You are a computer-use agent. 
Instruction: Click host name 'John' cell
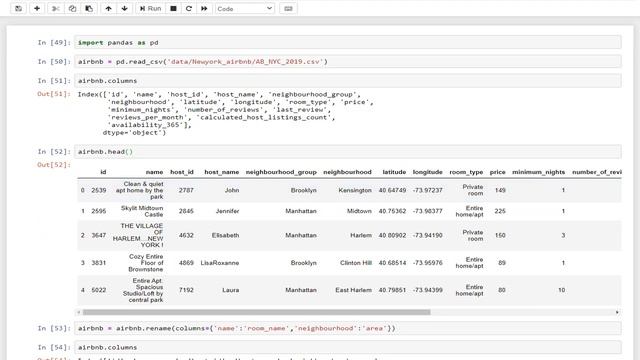tap(232, 191)
